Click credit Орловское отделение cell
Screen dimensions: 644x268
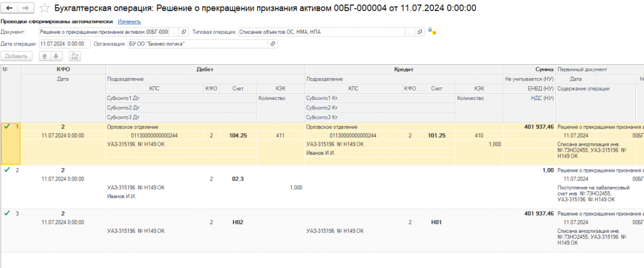click(x=404, y=127)
